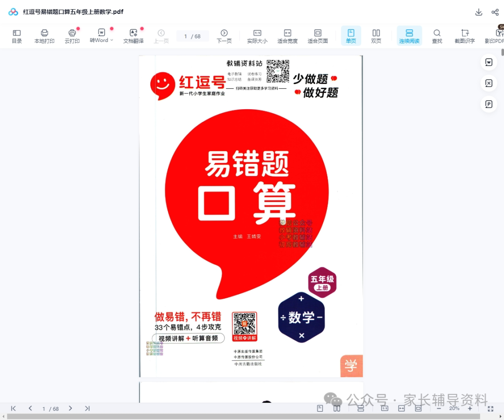Click fit page icon in bottom bar
Image resolution: width=504 pixels, height=420 pixels.
point(418,408)
